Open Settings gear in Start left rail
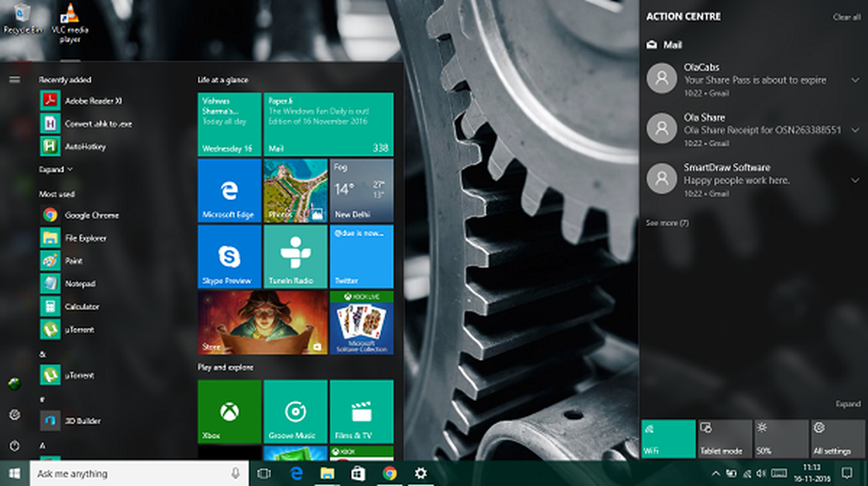868x486 pixels. coord(15,415)
